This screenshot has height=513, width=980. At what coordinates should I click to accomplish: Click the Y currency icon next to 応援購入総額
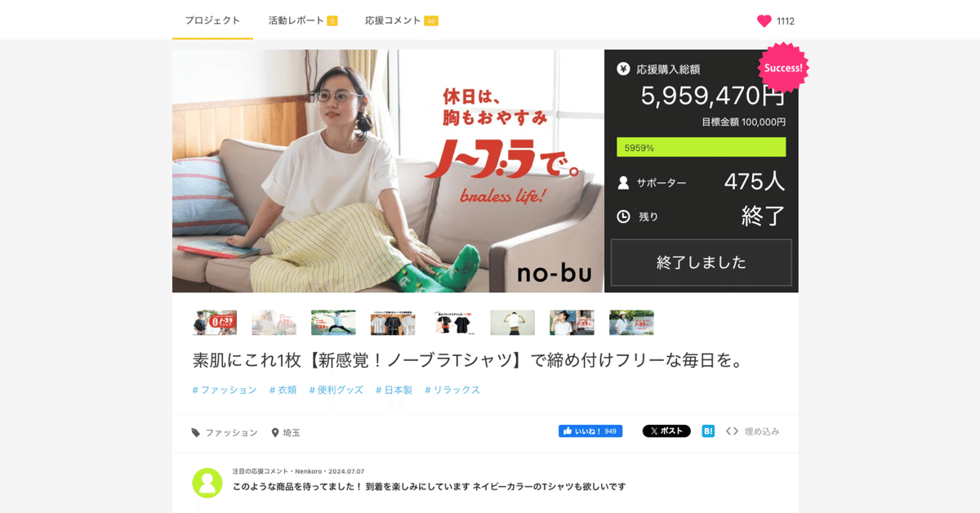pyautogui.click(x=625, y=70)
